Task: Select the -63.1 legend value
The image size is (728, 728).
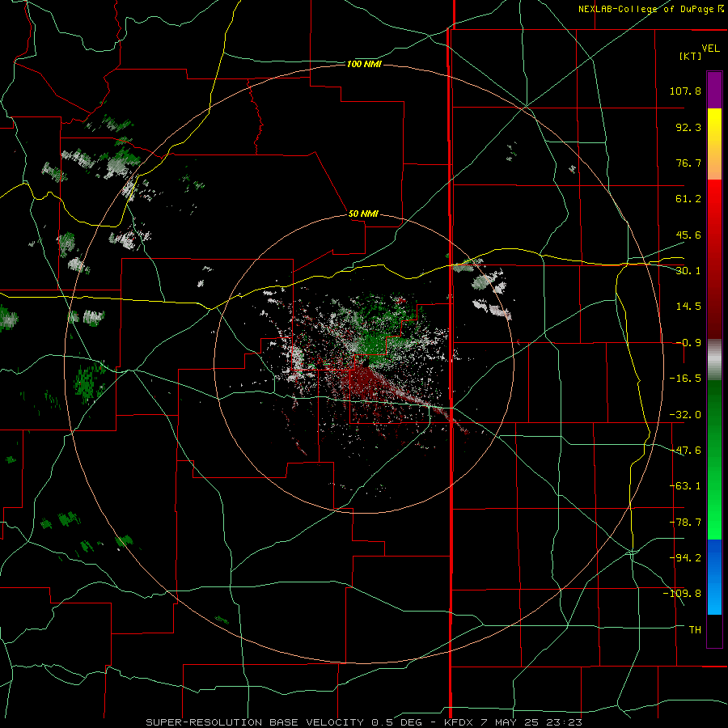Action: [x=685, y=486]
